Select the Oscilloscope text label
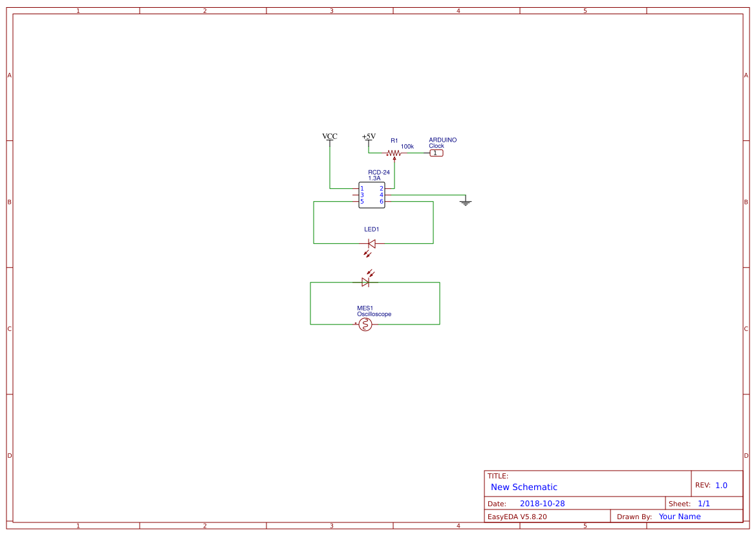The image size is (756, 536). click(374, 314)
